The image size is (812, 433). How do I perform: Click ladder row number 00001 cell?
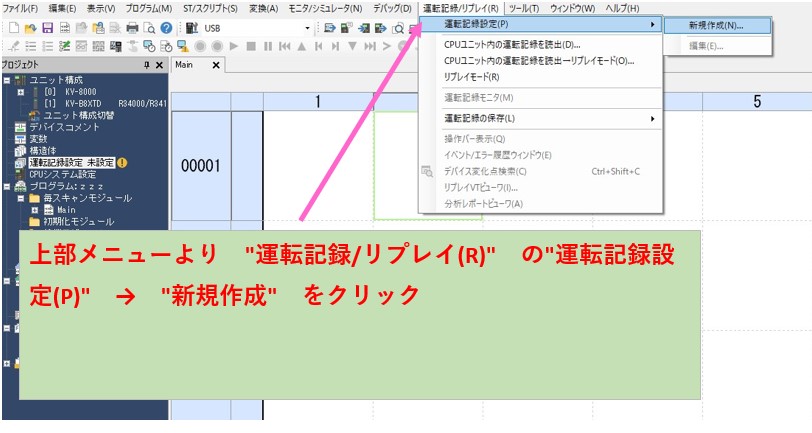pyautogui.click(x=201, y=166)
